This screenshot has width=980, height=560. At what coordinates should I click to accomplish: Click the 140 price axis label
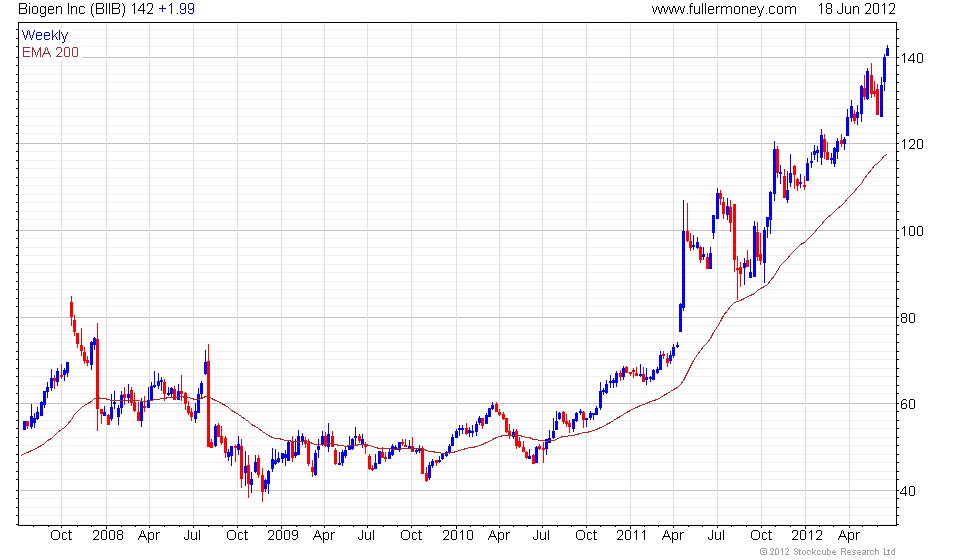(x=912, y=58)
